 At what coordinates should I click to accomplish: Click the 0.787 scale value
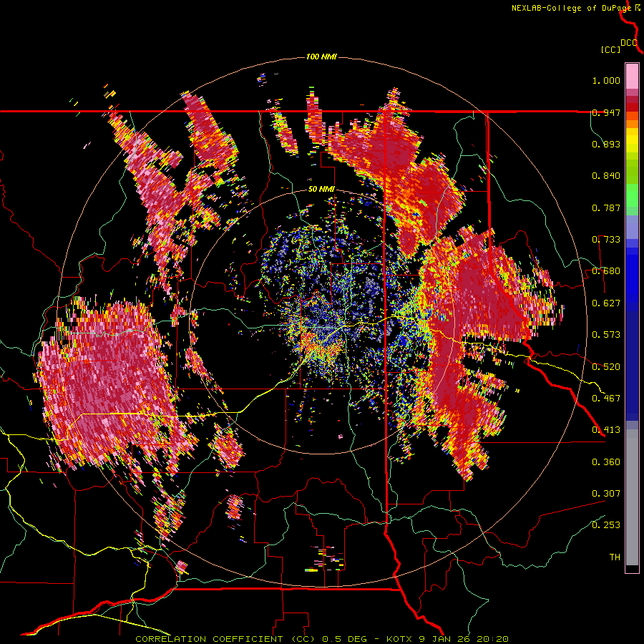(606, 208)
